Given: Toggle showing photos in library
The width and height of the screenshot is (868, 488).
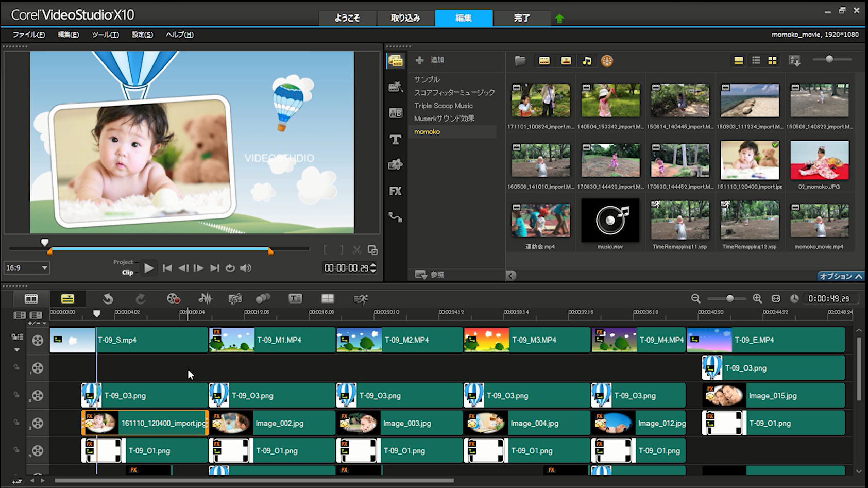Looking at the screenshot, I should 566,61.
